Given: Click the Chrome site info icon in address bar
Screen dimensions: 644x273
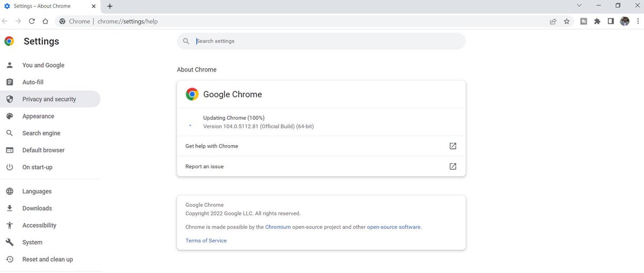Looking at the screenshot, I should (62, 21).
